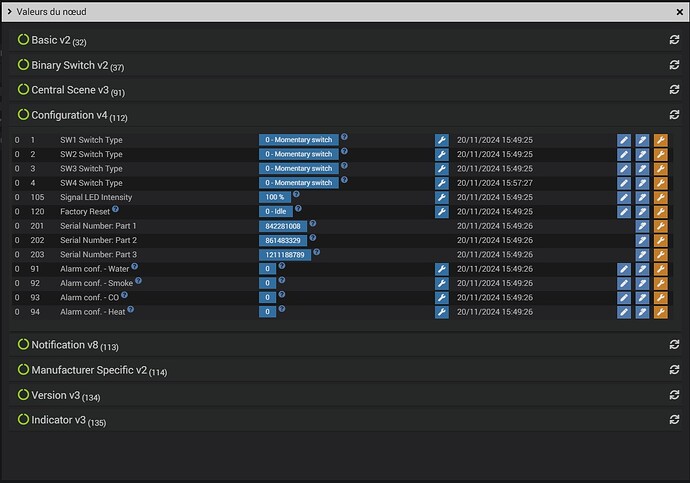This screenshot has height=483, width=690.
Task: Refresh the Binary Switch v2 section
Action: [x=674, y=65]
